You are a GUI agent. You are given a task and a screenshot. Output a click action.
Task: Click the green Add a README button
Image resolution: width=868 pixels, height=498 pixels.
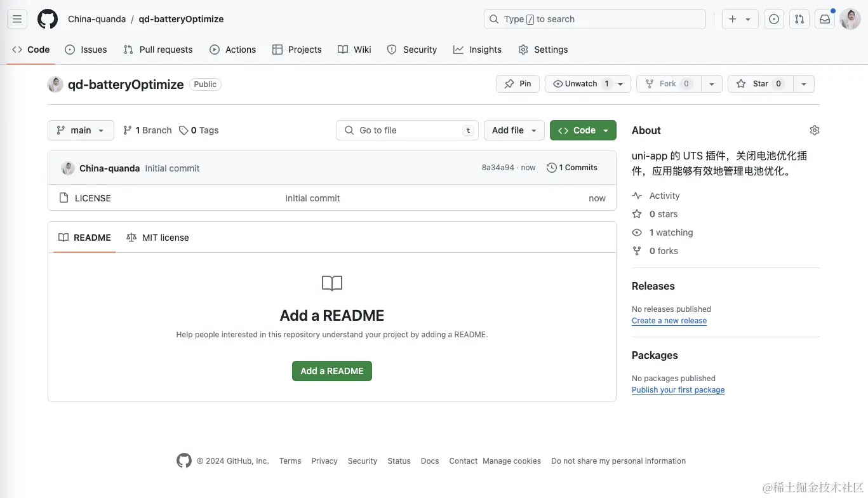(x=332, y=371)
